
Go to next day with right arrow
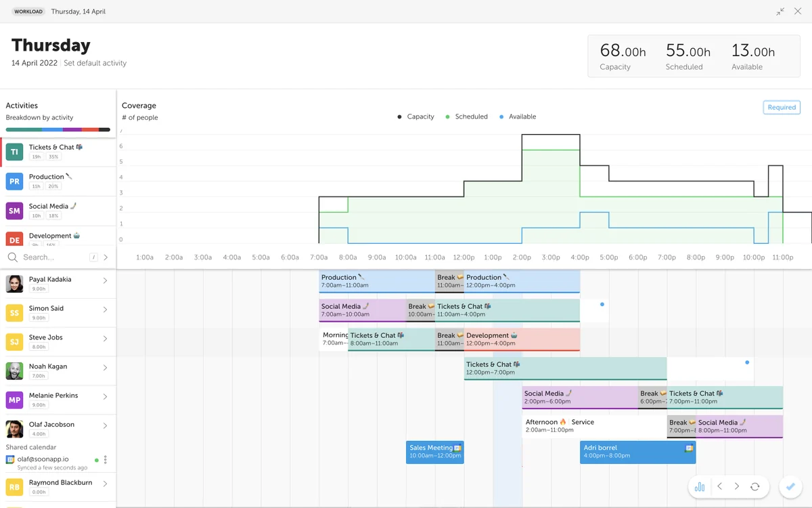pos(737,487)
